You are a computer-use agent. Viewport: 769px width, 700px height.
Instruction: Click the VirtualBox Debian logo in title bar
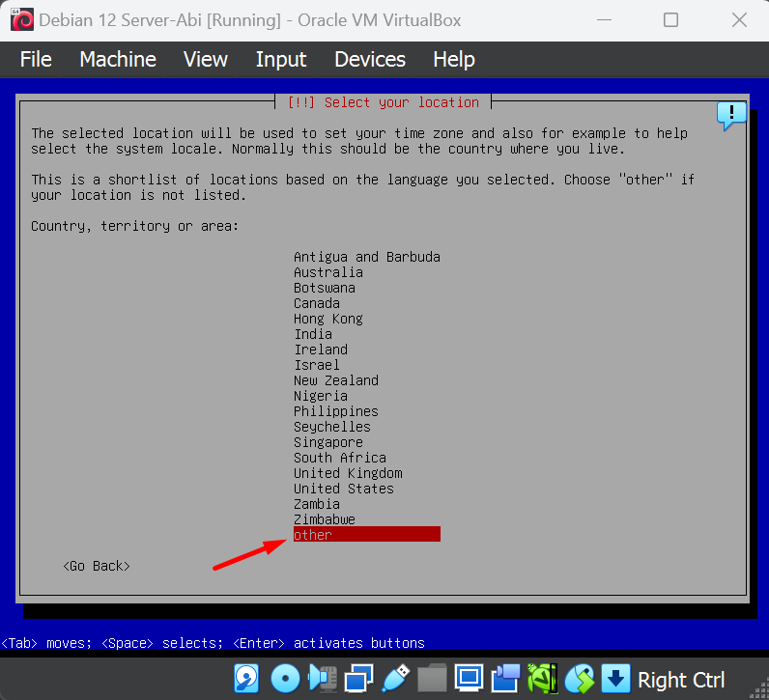point(22,20)
